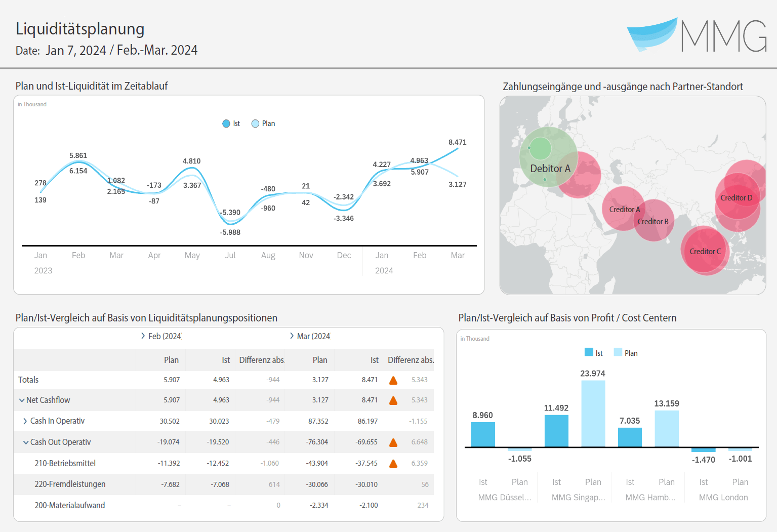Click the 23.974 Plan bar for MMG Singapore
The image size is (777, 532).
click(x=593, y=414)
